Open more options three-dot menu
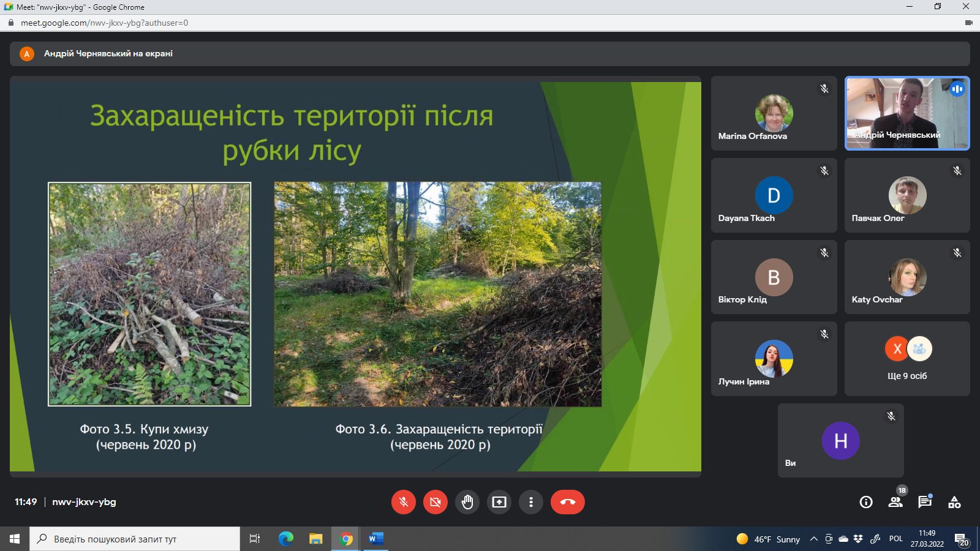980x551 pixels. 531,502
